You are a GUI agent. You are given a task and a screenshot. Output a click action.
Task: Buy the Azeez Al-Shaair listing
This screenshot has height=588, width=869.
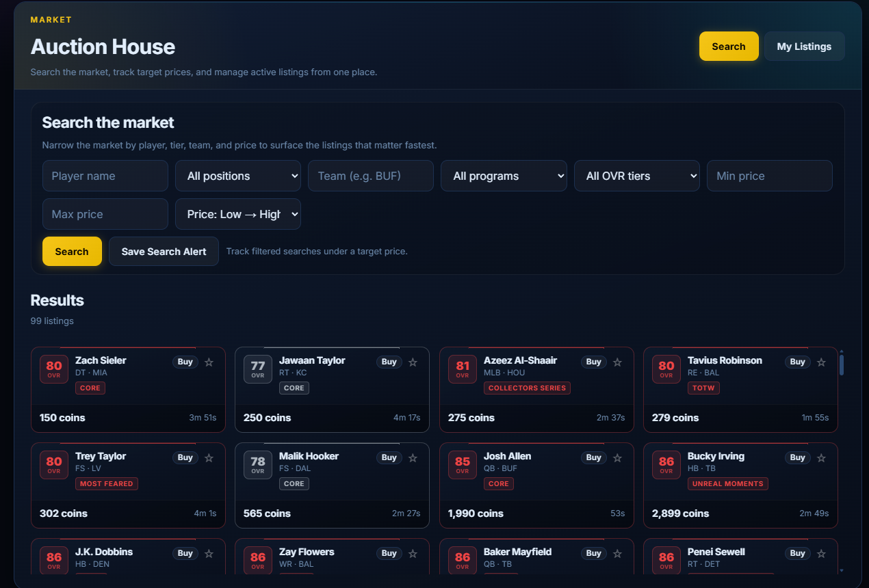pyautogui.click(x=594, y=362)
